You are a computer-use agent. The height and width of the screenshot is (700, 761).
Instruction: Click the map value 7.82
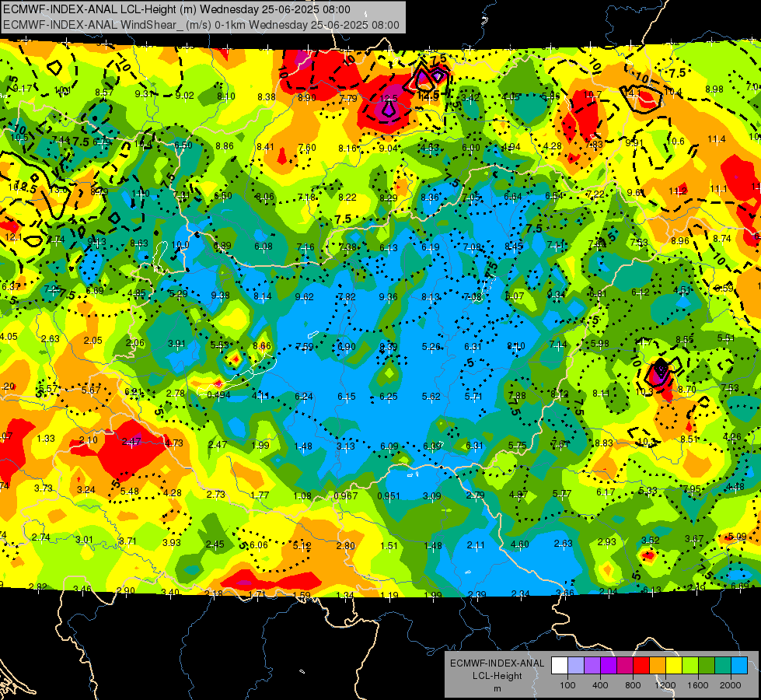point(347,297)
